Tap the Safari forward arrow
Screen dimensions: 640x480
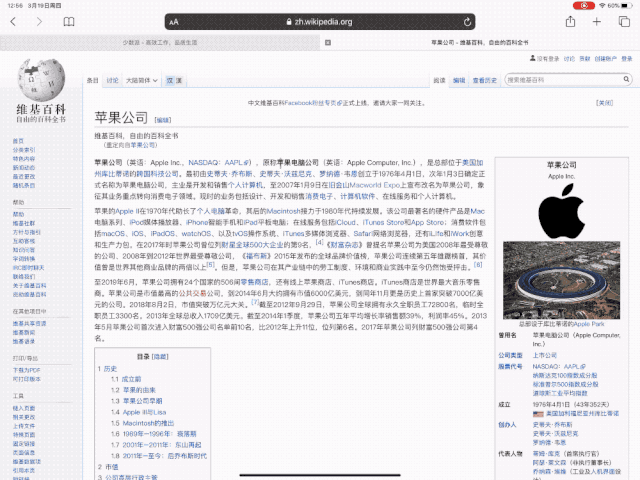click(39, 22)
